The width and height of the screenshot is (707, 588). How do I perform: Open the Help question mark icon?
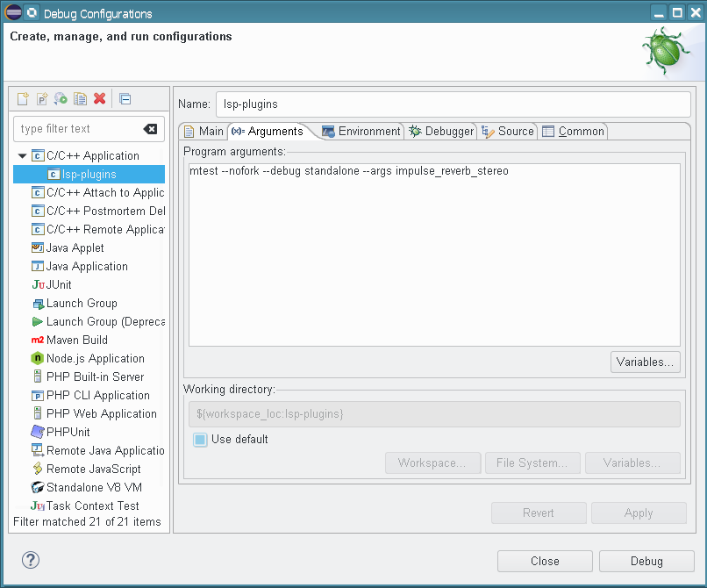tap(31, 560)
